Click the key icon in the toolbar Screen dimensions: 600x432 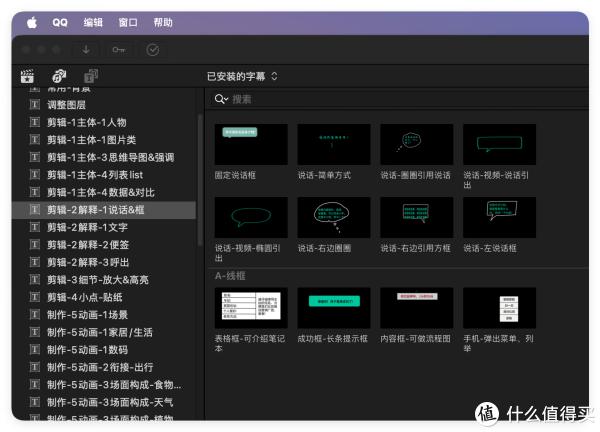pyautogui.click(x=119, y=50)
